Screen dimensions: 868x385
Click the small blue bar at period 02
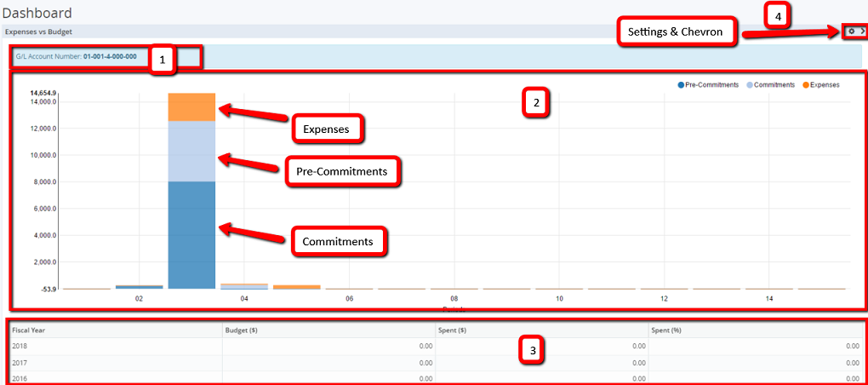139,287
